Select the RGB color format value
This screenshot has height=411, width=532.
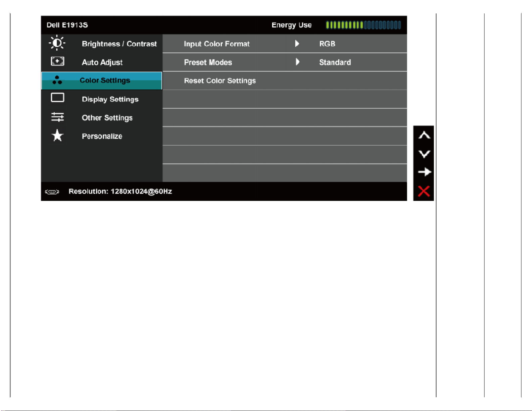pyautogui.click(x=327, y=44)
